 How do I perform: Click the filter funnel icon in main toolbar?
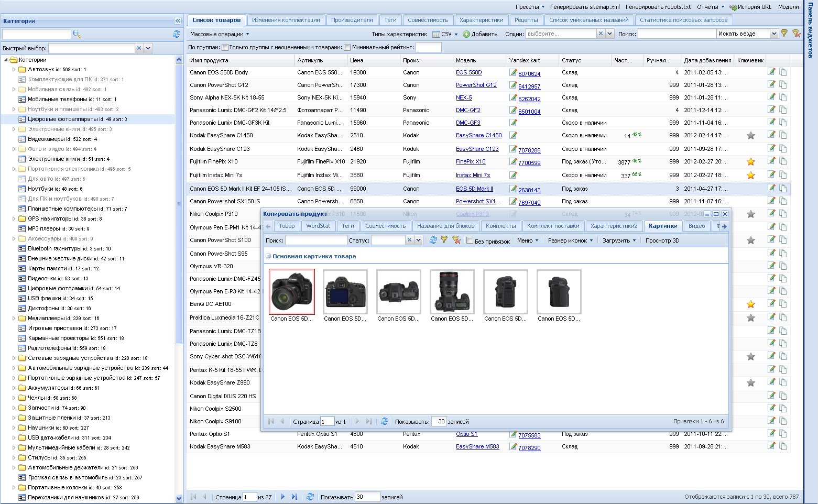coord(784,34)
